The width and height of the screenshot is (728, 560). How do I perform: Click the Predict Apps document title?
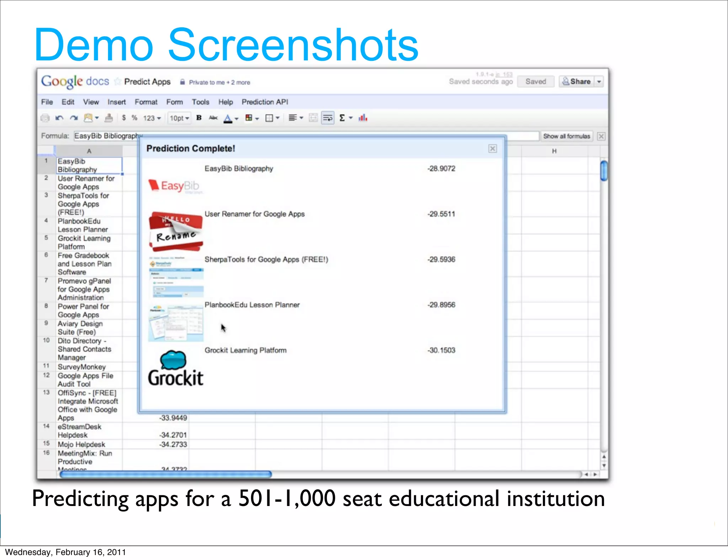(x=147, y=82)
